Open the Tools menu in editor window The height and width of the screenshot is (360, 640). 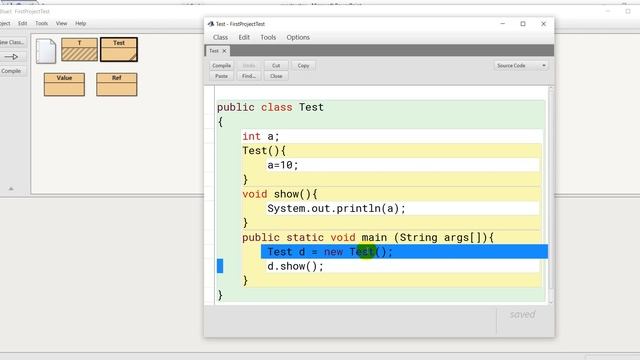[268, 37]
